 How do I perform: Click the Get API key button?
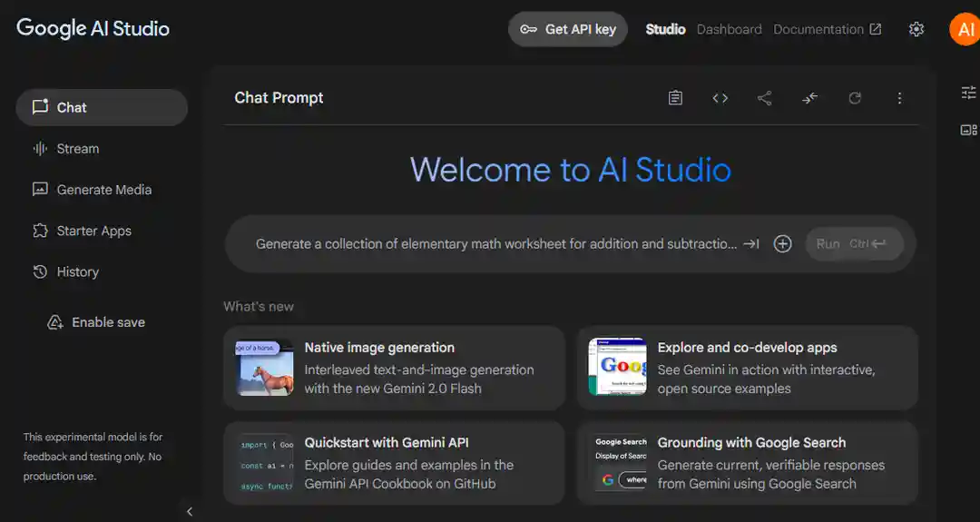pos(567,29)
